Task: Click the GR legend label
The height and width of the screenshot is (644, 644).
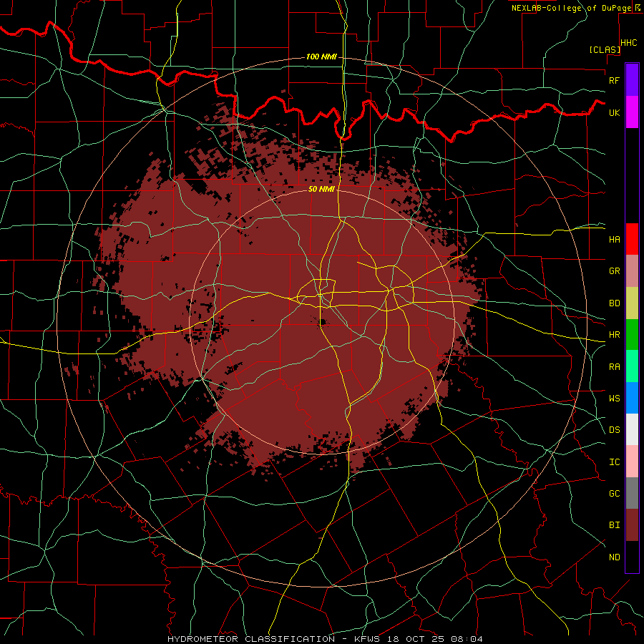Action: [614, 271]
